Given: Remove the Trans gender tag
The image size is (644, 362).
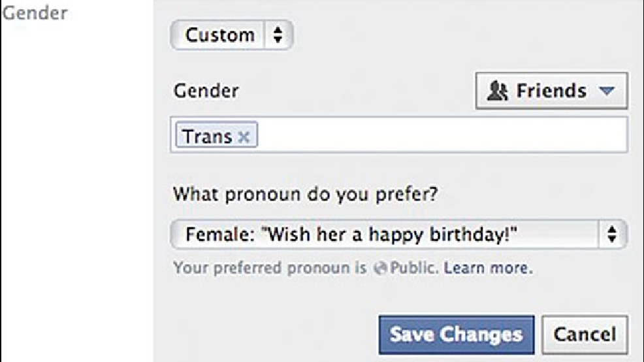Looking at the screenshot, I should pyautogui.click(x=244, y=137).
